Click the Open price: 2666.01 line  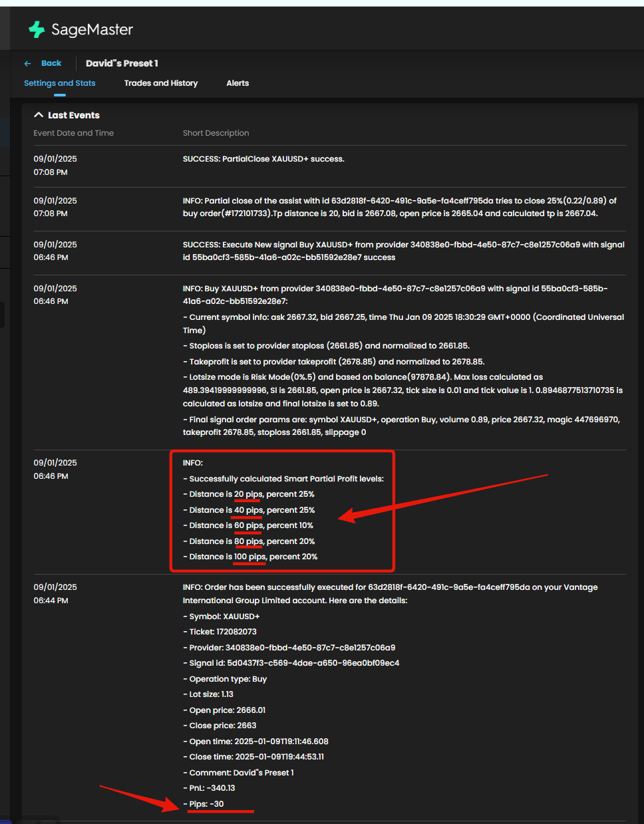224,710
